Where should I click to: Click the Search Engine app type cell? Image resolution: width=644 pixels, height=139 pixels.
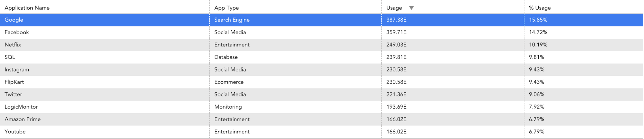[232, 20]
